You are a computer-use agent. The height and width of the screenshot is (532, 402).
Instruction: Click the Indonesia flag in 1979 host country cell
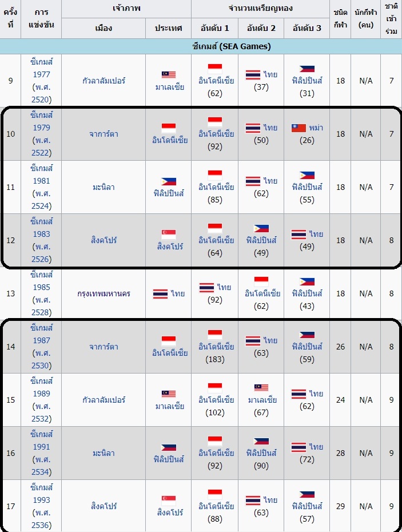169,128
